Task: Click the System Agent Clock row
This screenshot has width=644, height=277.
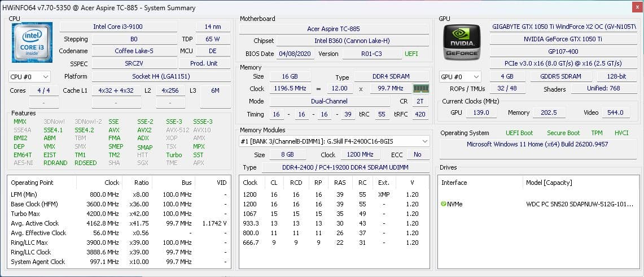Action: [119, 262]
